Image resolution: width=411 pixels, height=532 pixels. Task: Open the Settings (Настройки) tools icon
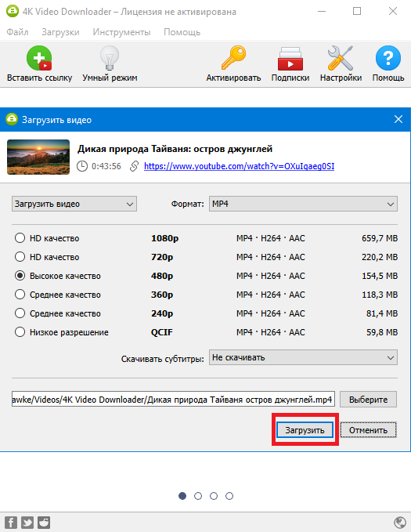[341, 58]
